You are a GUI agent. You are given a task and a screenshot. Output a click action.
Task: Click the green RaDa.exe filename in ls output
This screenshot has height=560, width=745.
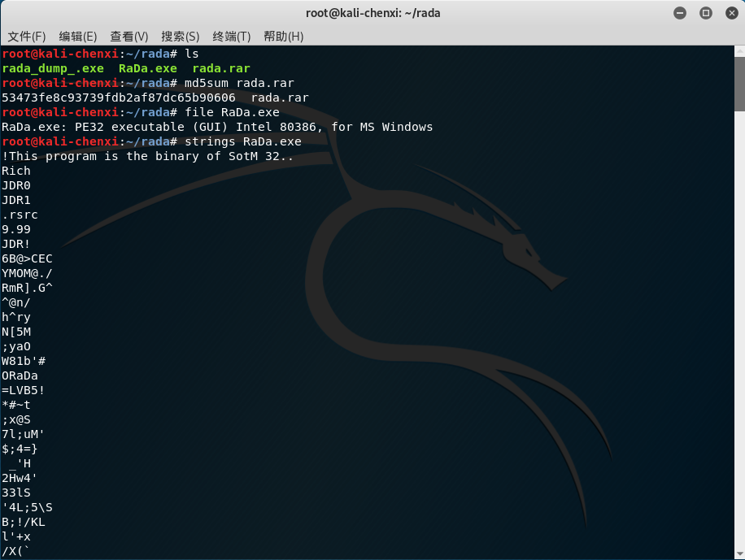pos(148,69)
